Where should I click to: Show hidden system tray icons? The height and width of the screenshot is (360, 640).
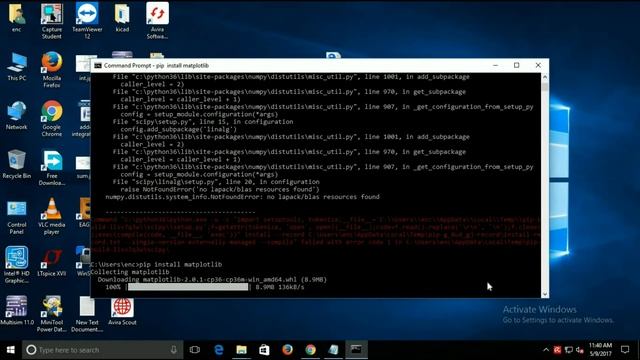pos(546,350)
